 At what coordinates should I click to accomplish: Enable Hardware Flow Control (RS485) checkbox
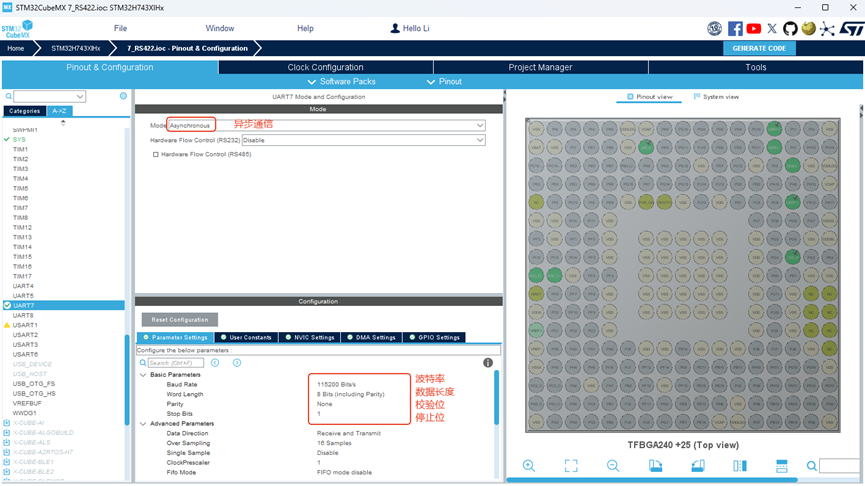(156, 154)
